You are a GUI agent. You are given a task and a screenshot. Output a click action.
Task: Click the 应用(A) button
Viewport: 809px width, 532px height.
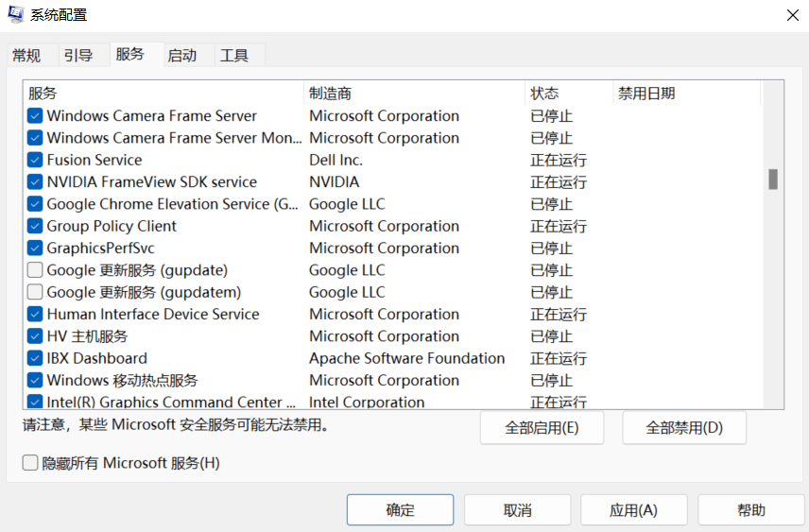(633, 510)
